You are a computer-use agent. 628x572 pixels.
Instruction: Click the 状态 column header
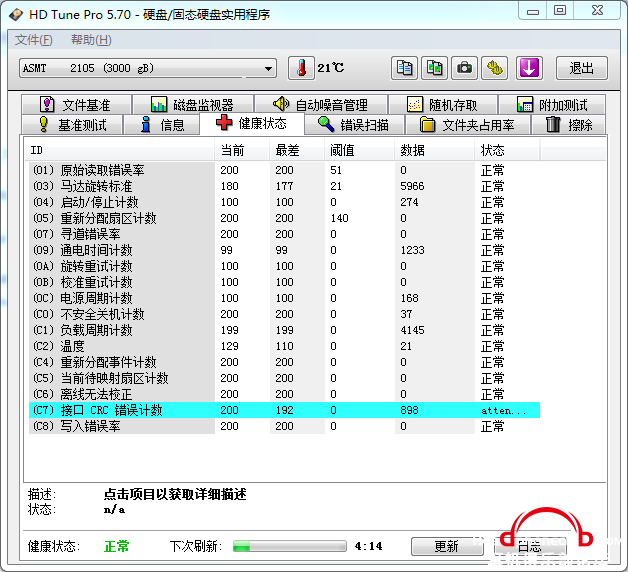click(507, 150)
